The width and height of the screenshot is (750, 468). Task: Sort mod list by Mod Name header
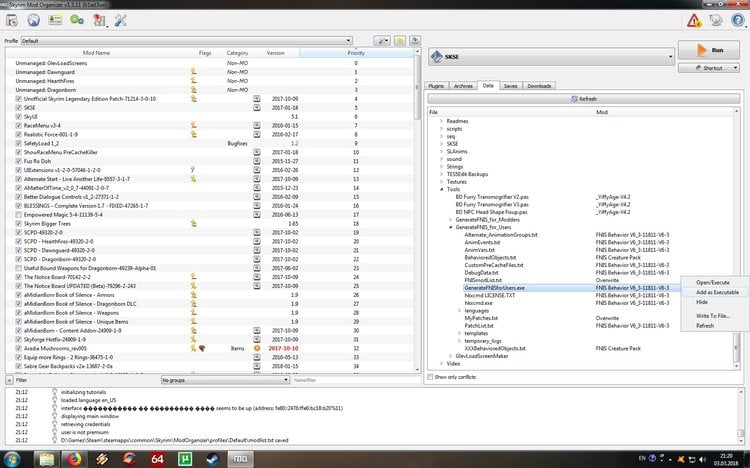click(96, 53)
